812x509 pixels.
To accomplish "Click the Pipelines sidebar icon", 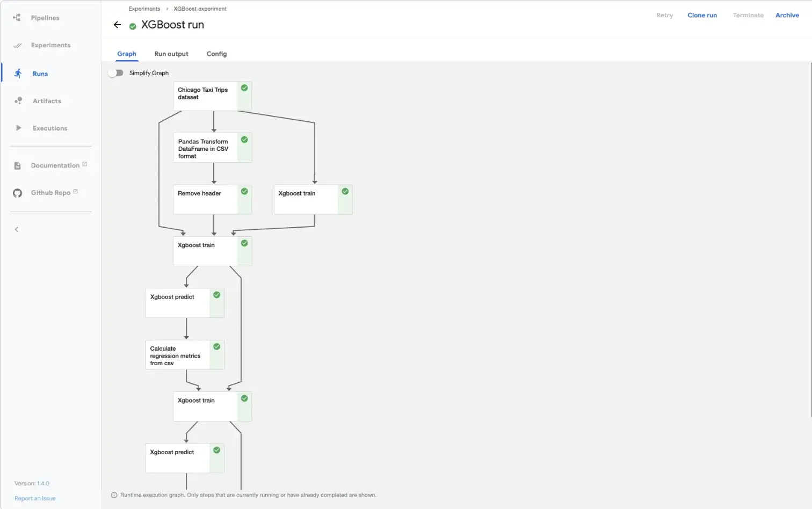I will [x=17, y=18].
